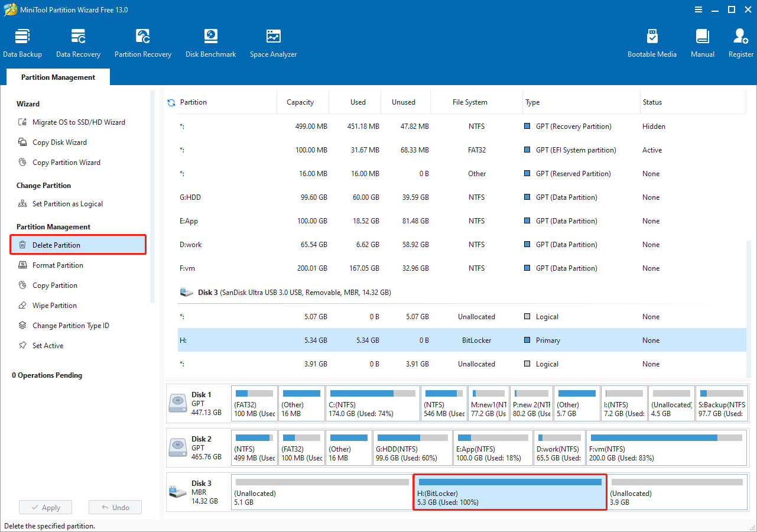
Task: Click the Undo button
Action: click(115, 507)
